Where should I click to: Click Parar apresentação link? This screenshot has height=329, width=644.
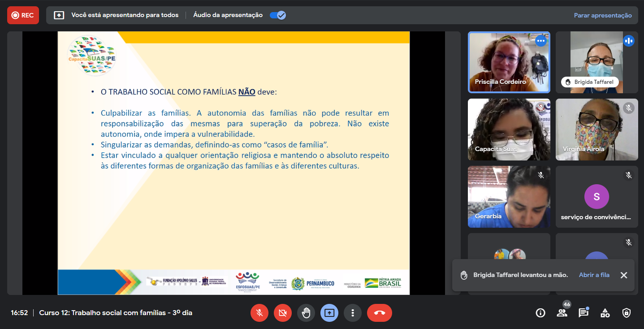pos(603,15)
